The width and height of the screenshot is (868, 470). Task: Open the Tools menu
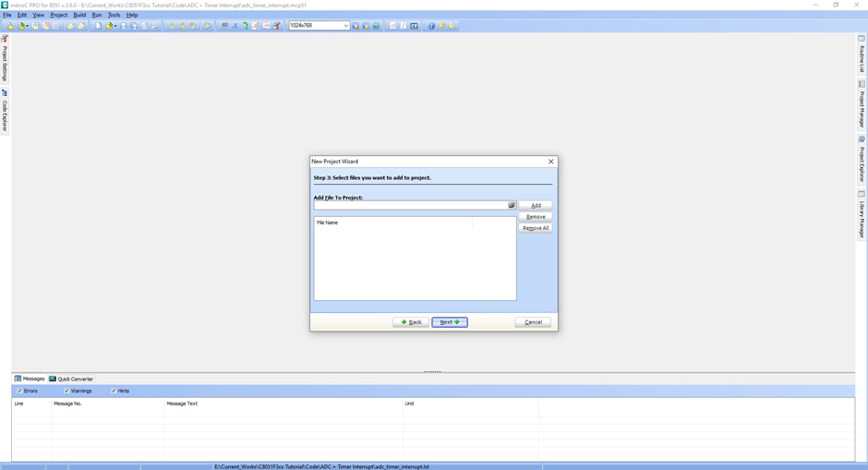coord(114,15)
